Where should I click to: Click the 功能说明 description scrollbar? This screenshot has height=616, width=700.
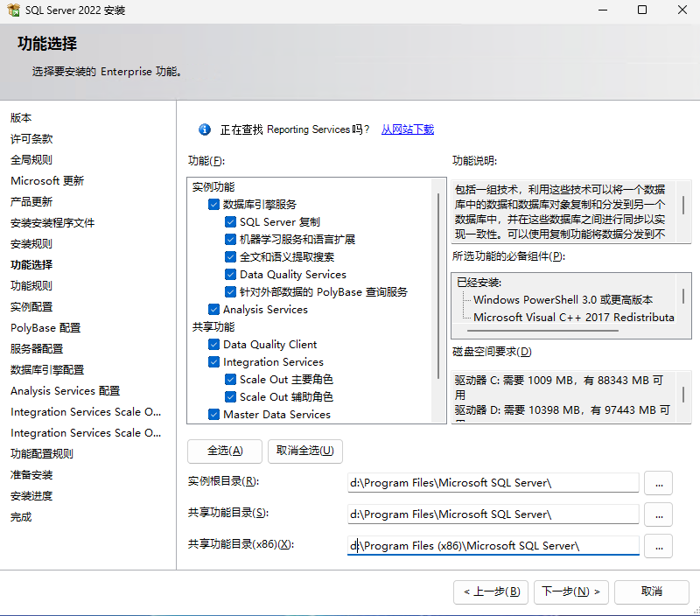683,206
